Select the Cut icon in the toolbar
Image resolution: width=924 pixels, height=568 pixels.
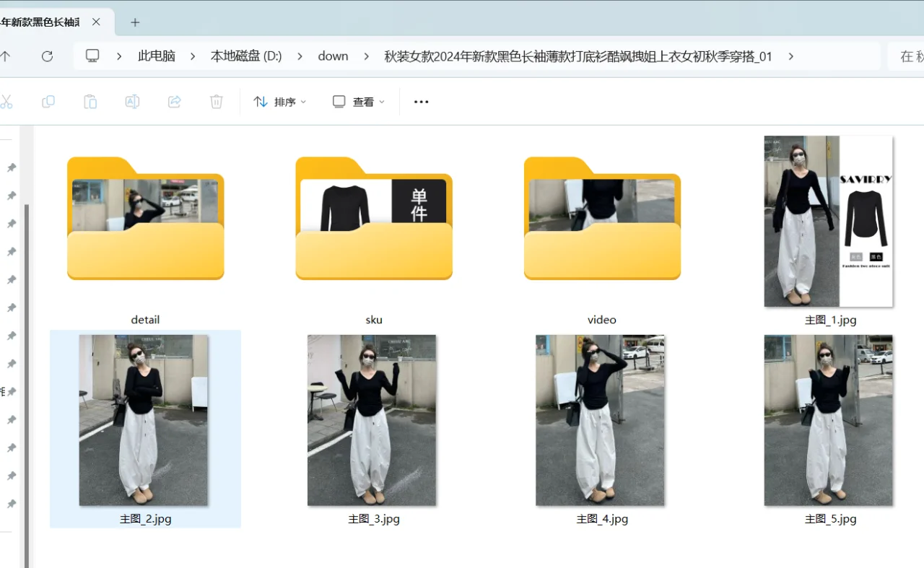pos(7,101)
